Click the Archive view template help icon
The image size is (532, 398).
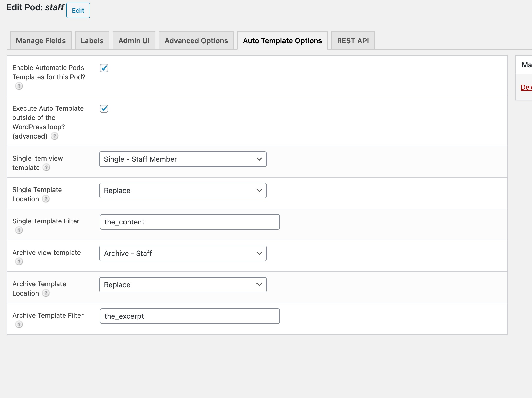point(19,262)
